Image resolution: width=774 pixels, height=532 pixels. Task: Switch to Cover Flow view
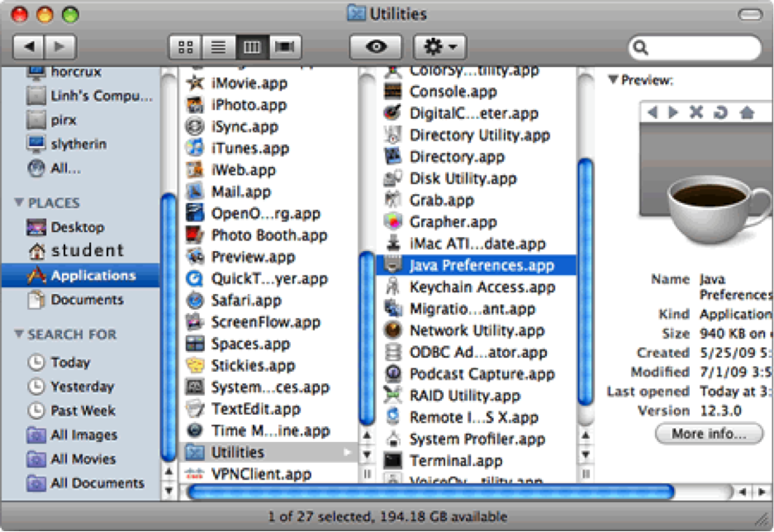click(285, 47)
